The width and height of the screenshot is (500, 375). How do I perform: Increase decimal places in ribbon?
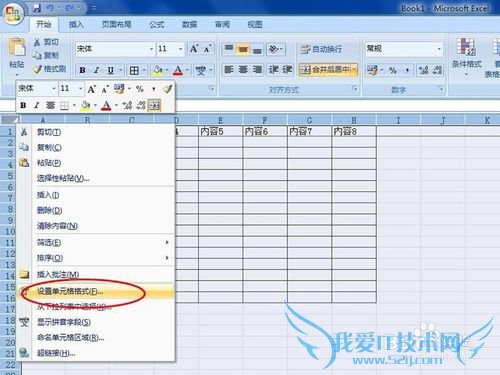click(423, 70)
